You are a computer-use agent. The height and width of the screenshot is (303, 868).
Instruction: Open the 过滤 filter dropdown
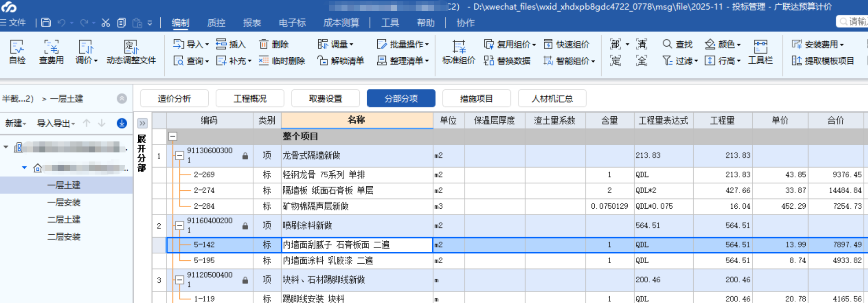680,60
